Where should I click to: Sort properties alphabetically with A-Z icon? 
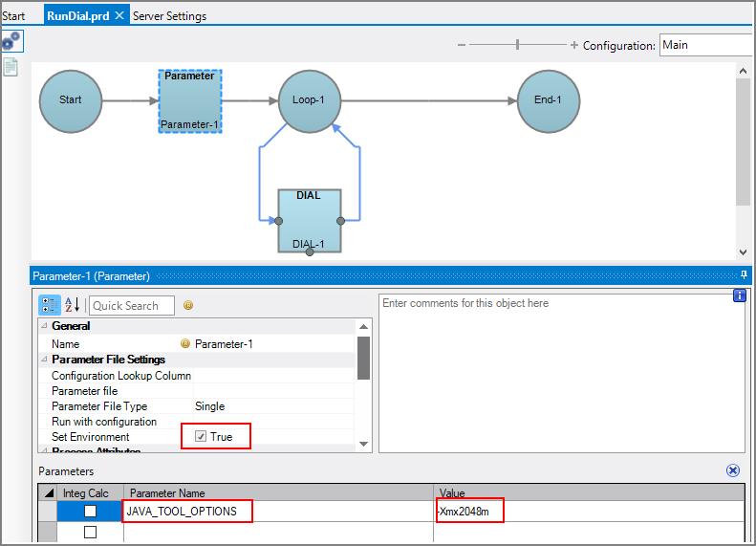(73, 305)
